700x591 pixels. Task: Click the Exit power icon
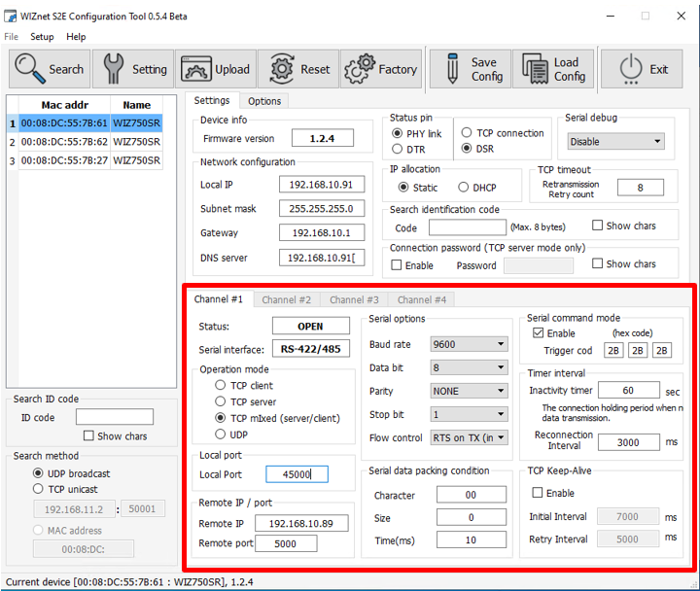(631, 69)
